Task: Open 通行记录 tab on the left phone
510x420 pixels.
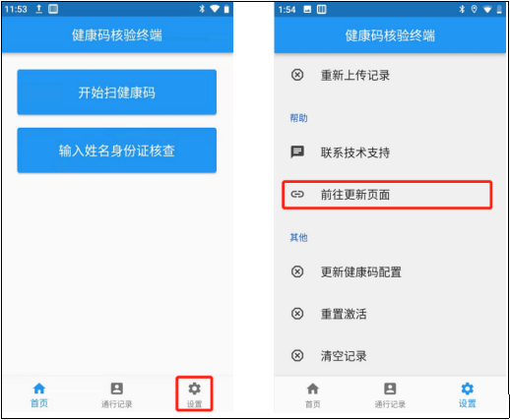Action: tap(117, 394)
